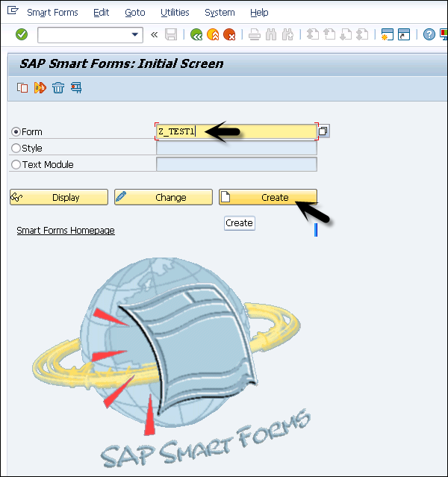The width and height of the screenshot is (448, 477).
Task: Click the Previous Page icon
Action: point(329,34)
